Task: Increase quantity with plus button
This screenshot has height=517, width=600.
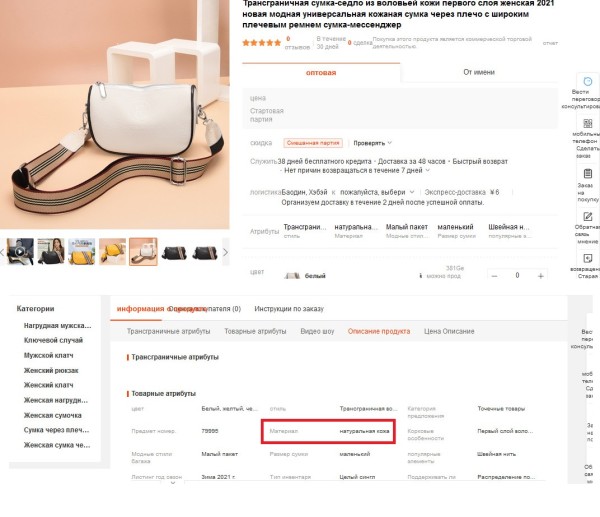Action: coord(540,276)
